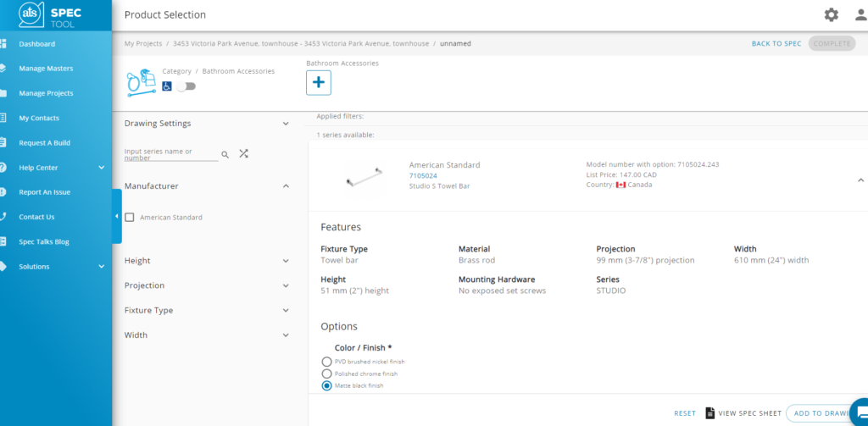Click the My Contacts sidebar icon

pos(3,118)
